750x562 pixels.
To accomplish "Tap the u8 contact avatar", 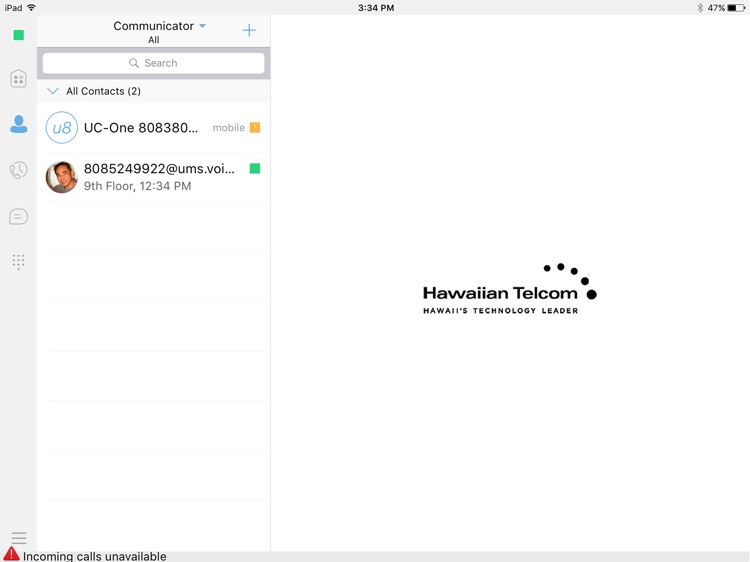I will (62, 128).
